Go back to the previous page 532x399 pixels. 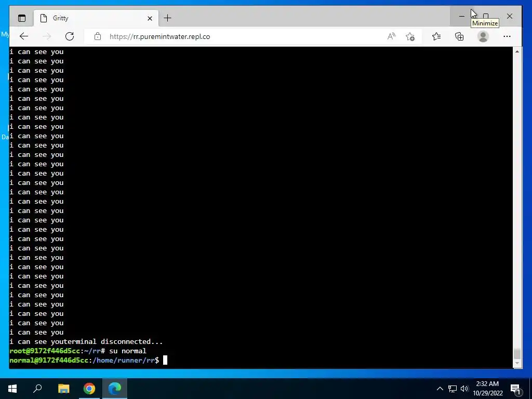point(24,36)
